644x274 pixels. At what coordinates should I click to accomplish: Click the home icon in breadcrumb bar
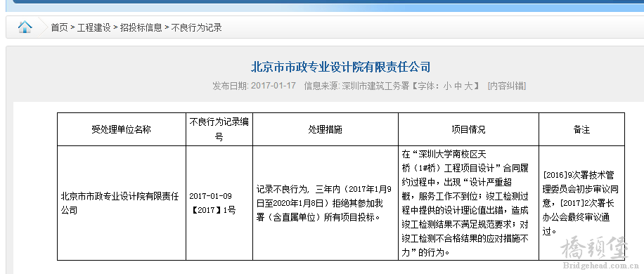tap(25, 27)
